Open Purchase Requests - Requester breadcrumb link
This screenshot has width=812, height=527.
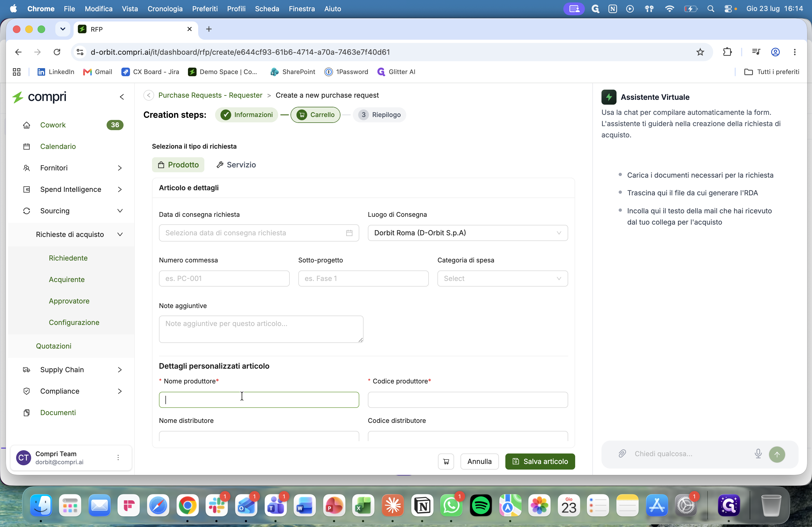(210, 96)
